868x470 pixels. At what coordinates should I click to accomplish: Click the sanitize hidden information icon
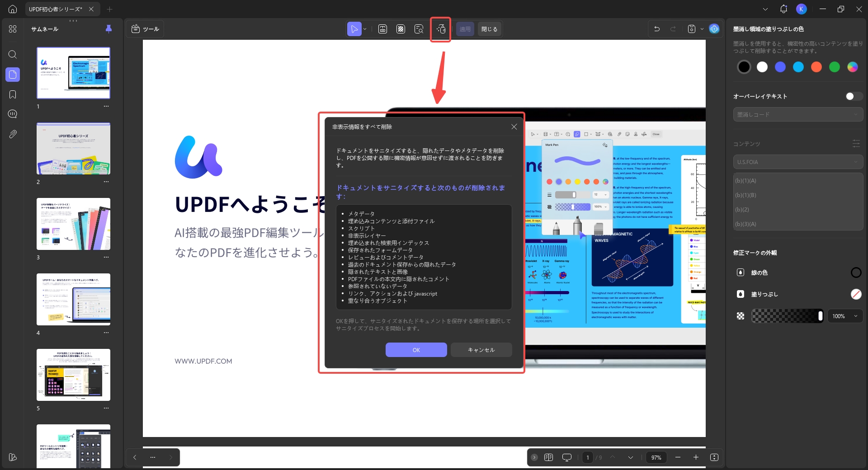[x=441, y=29]
